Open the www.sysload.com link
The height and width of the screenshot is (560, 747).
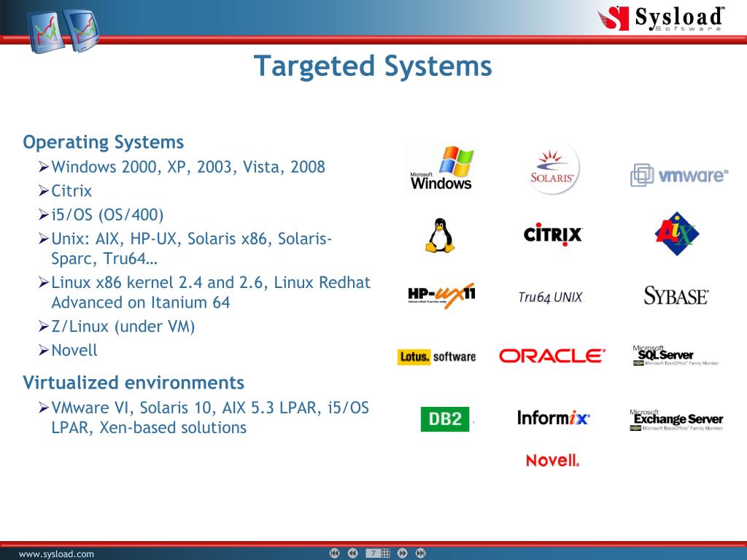[56, 554]
